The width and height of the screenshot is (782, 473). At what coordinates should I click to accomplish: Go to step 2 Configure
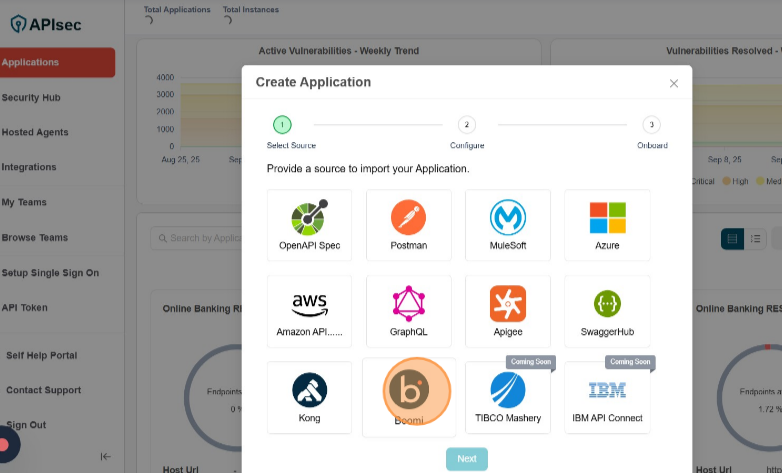point(466,125)
